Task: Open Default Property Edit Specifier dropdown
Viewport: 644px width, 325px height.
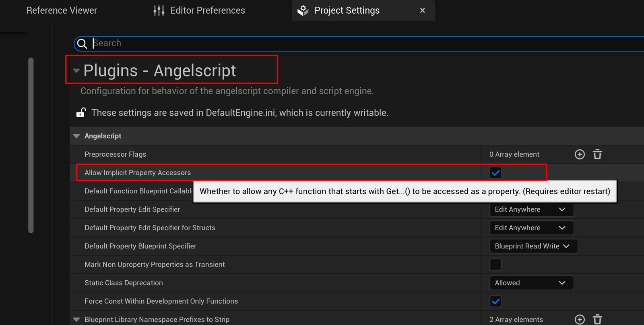Action: [531, 209]
